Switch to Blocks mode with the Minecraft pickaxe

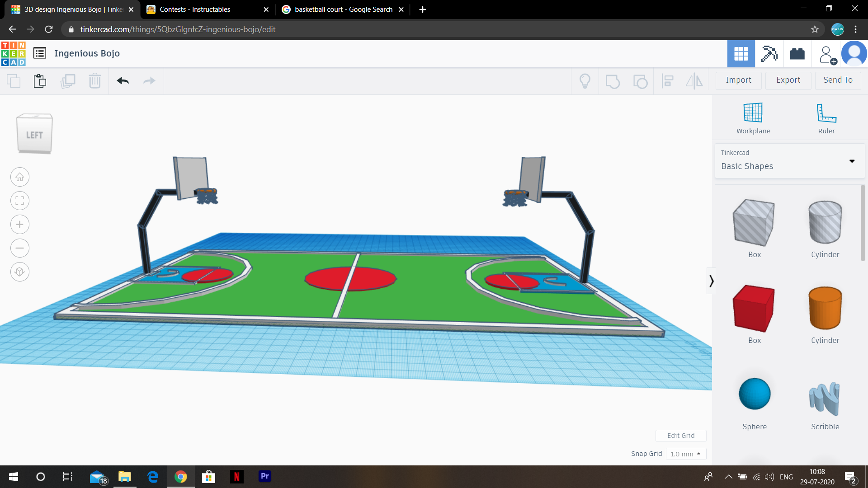pyautogui.click(x=769, y=53)
